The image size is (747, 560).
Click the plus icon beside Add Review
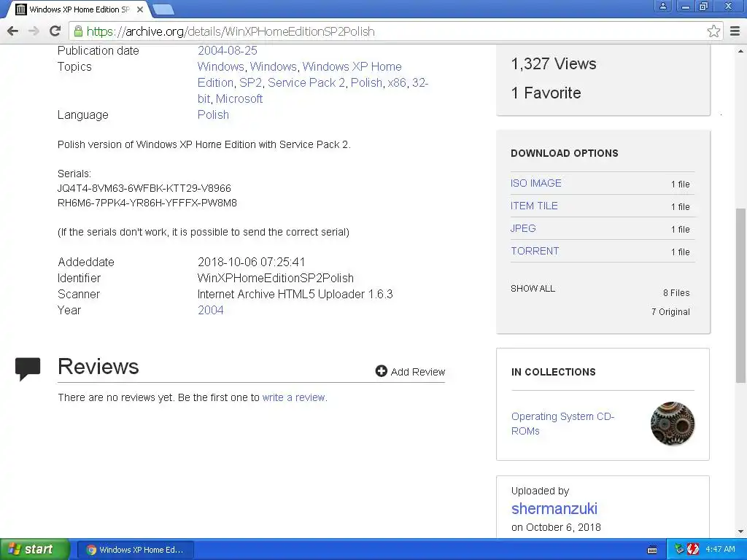tap(381, 371)
